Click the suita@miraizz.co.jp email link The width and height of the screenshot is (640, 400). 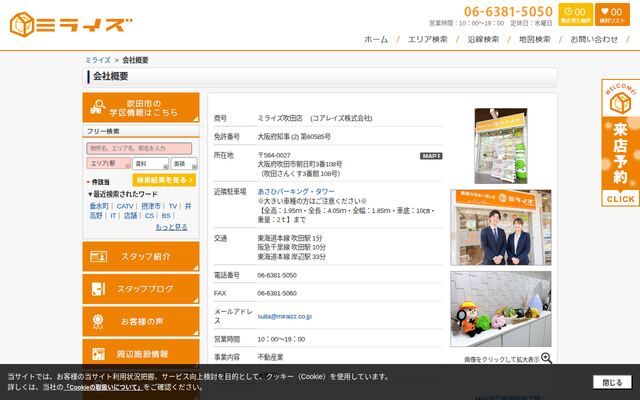[284, 316]
